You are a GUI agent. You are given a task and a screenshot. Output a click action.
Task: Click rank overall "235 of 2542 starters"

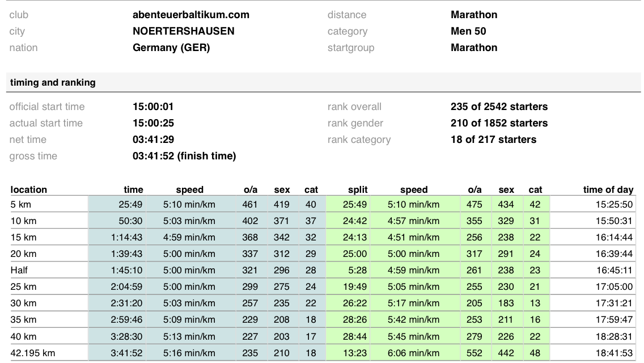(x=499, y=107)
